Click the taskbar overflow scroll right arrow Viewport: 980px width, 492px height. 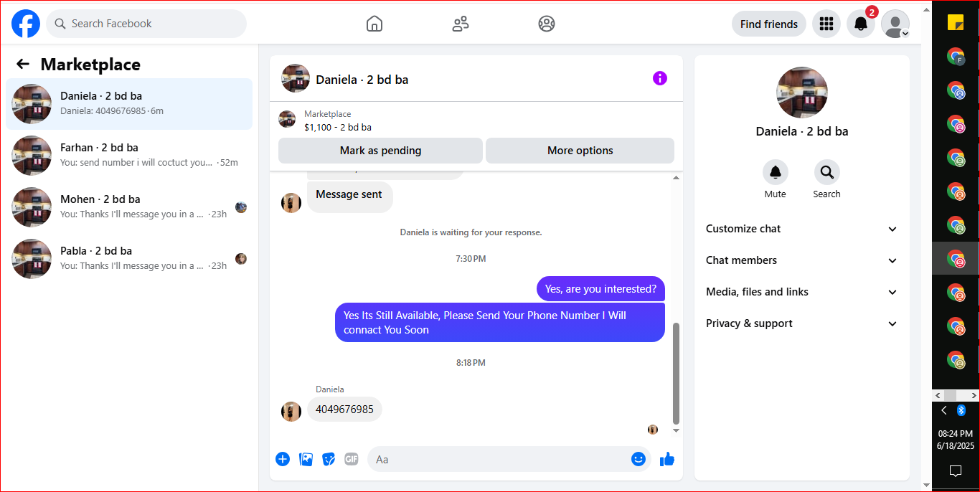click(974, 395)
